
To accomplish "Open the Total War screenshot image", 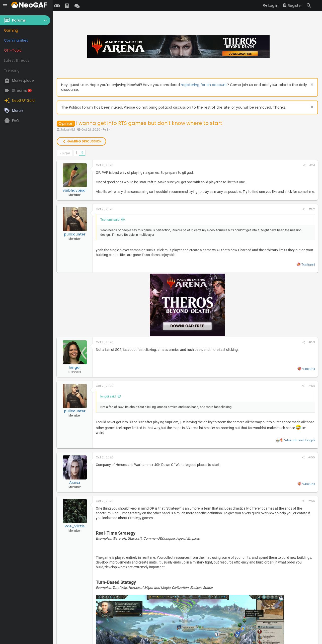I will [x=190, y=619].
